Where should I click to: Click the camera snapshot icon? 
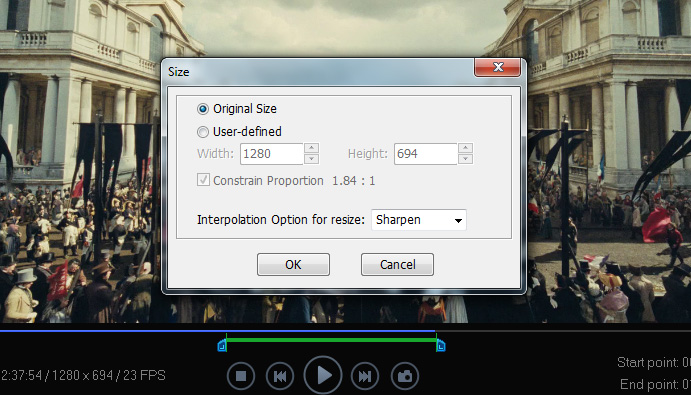(405, 376)
